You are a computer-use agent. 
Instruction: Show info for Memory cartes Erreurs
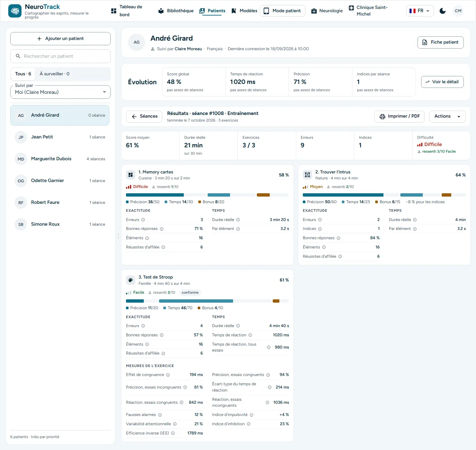point(143,220)
